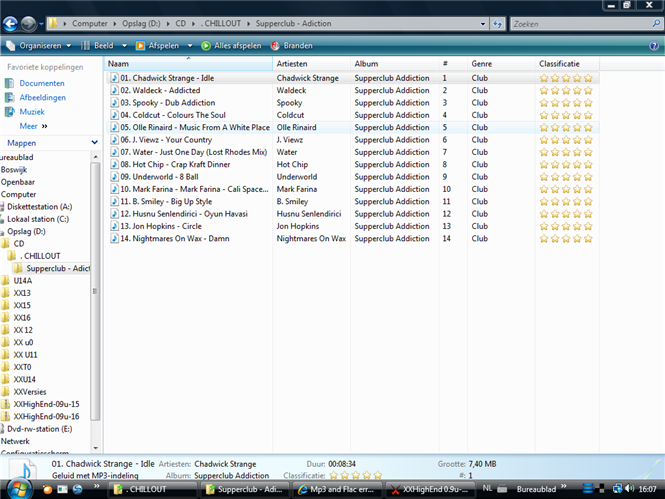Screen dimensions: 665x499
Task: Select Lokaal station (C:) in the folder tree
Action: 38,219
